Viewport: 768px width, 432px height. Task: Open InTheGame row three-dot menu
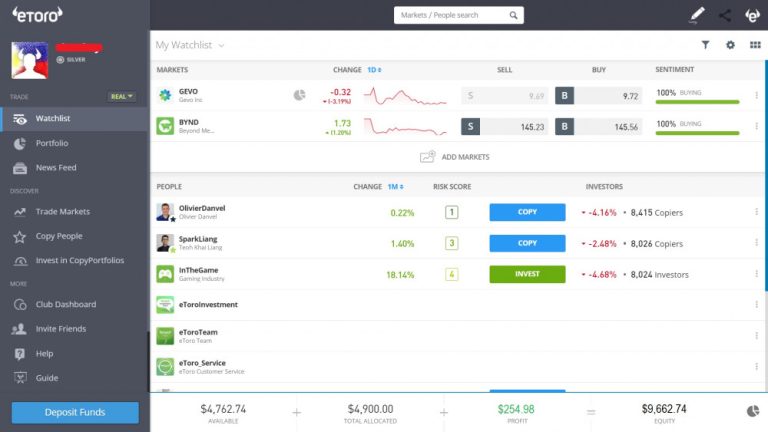(756, 273)
